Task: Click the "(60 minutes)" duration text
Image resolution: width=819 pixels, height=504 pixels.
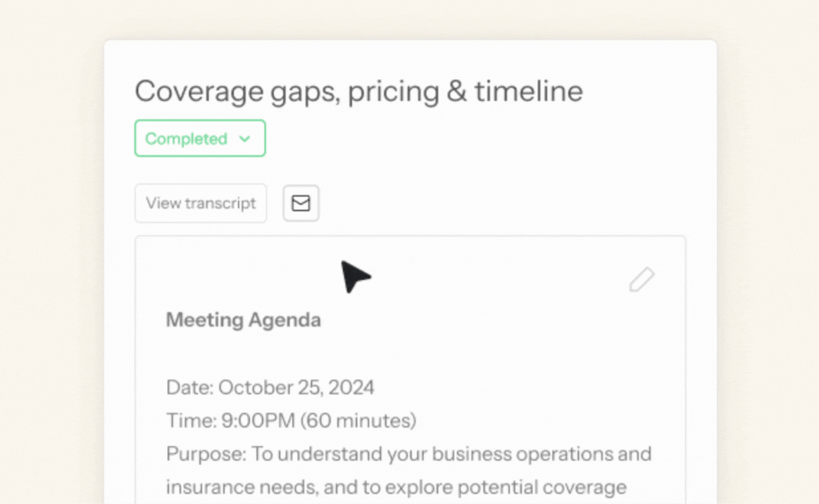Action: pyautogui.click(x=358, y=421)
